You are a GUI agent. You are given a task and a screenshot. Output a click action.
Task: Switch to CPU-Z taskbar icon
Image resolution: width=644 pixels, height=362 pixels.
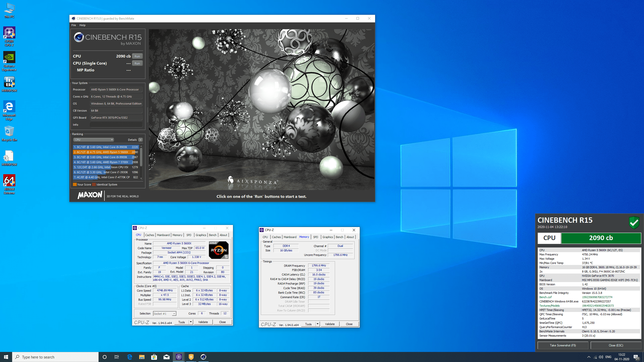click(179, 357)
